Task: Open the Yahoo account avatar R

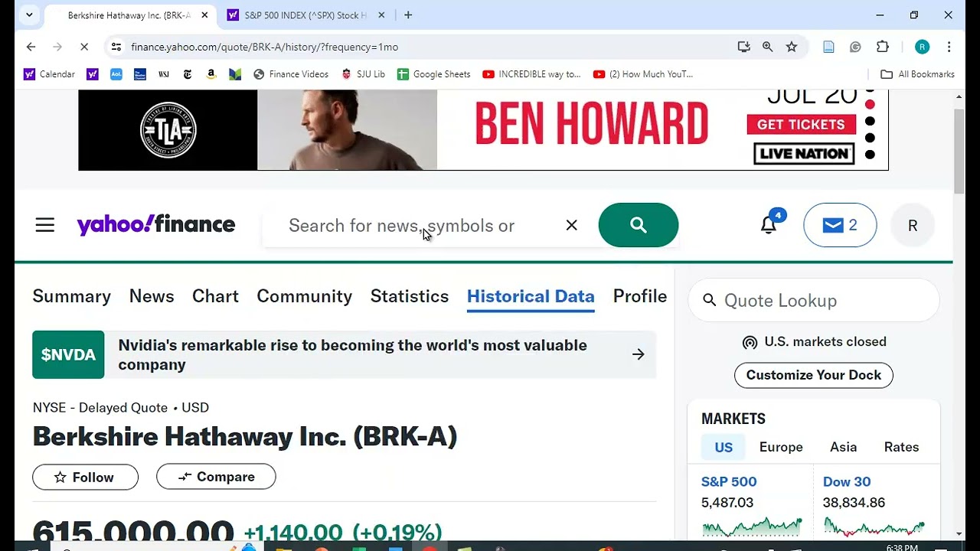Action: click(x=913, y=225)
